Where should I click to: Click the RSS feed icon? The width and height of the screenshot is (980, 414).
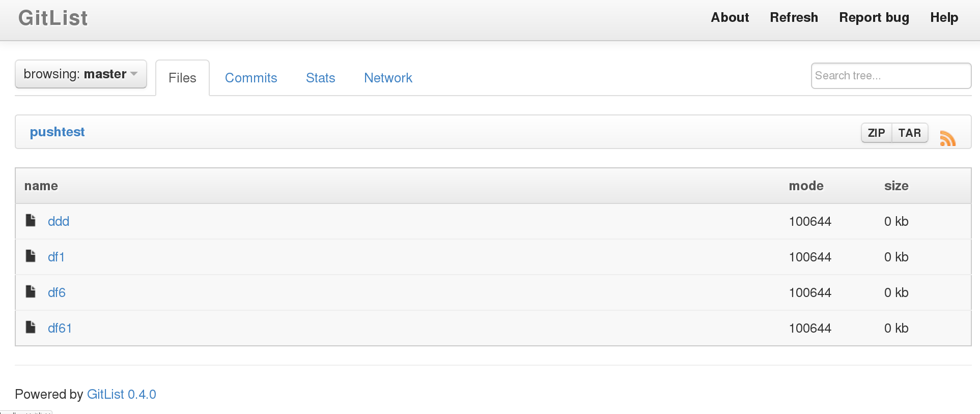tap(947, 138)
